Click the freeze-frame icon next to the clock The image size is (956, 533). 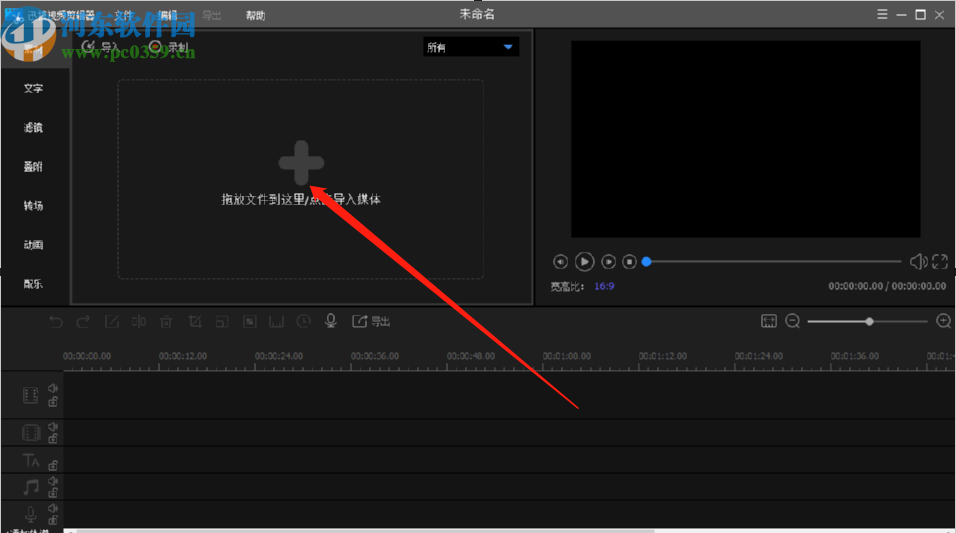277,321
